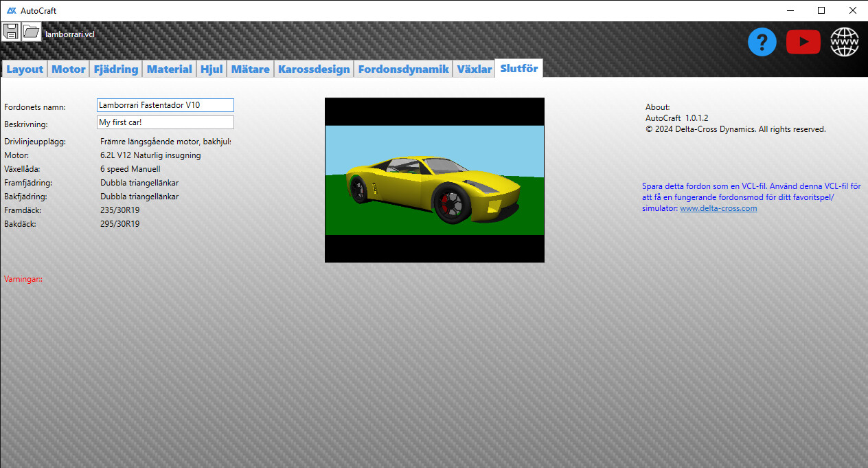Switch to the Mätare tab

(250, 69)
